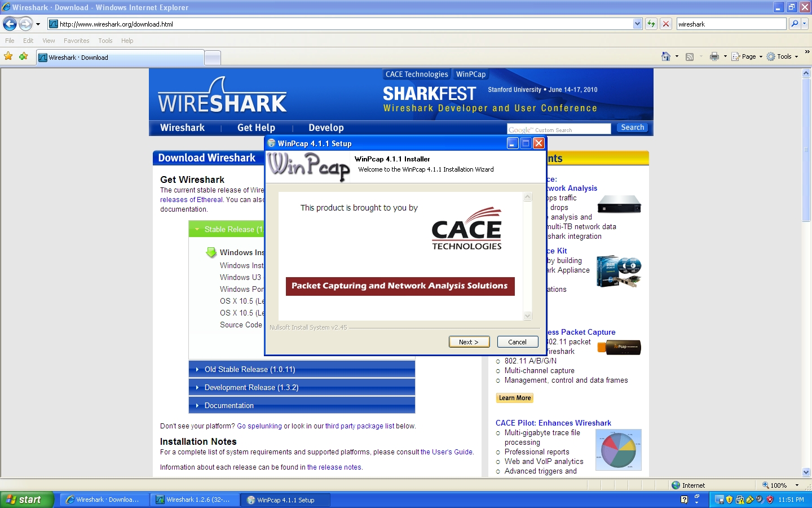Open the 'CACE Technologies' top link
812x508 pixels.
coord(417,74)
